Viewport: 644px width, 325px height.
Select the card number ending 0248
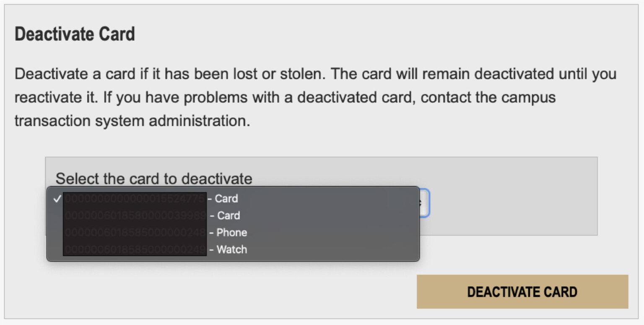(x=134, y=232)
